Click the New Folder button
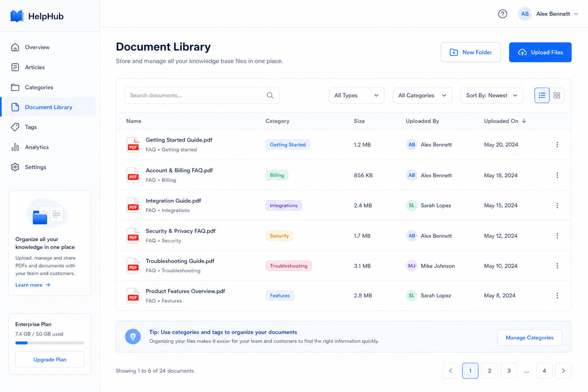 pos(470,52)
